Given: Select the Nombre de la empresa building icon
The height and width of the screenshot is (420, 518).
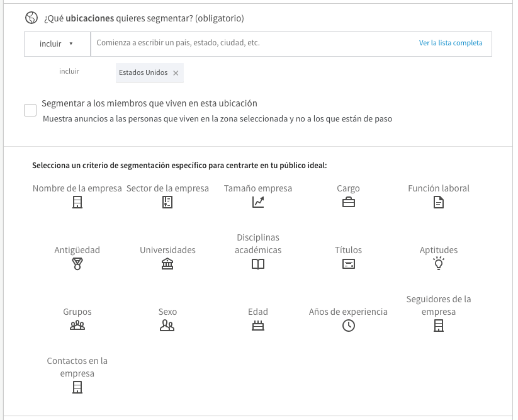Looking at the screenshot, I should point(77,202).
